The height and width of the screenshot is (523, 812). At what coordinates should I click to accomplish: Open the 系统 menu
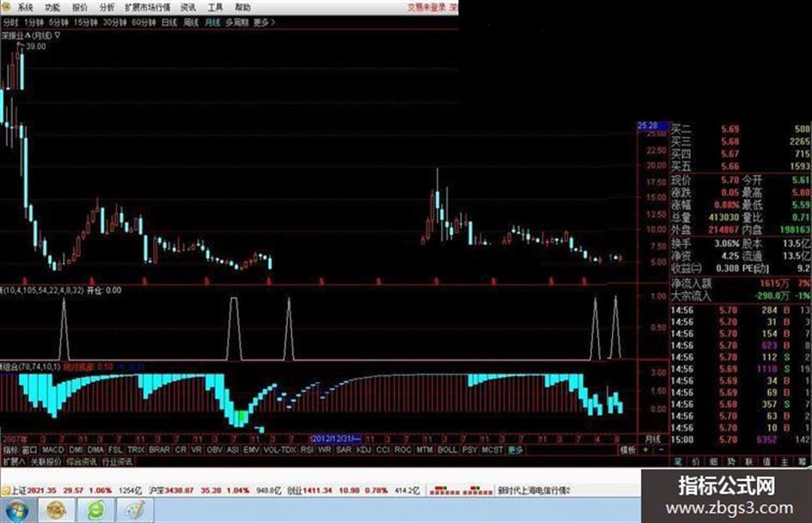click(25, 7)
